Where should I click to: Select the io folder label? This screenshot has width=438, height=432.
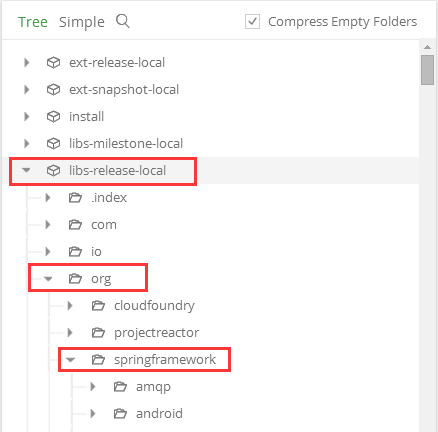96,251
